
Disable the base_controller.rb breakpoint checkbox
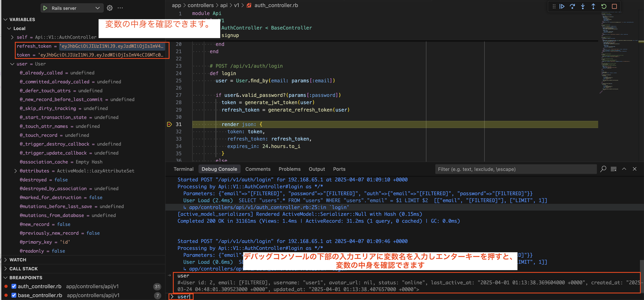[14, 295]
